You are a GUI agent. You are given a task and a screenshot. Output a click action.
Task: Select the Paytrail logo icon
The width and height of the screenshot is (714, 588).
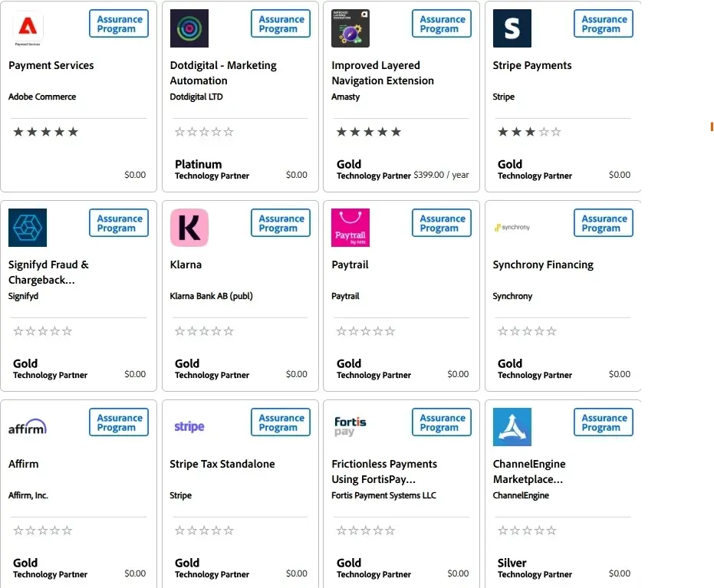tap(350, 227)
